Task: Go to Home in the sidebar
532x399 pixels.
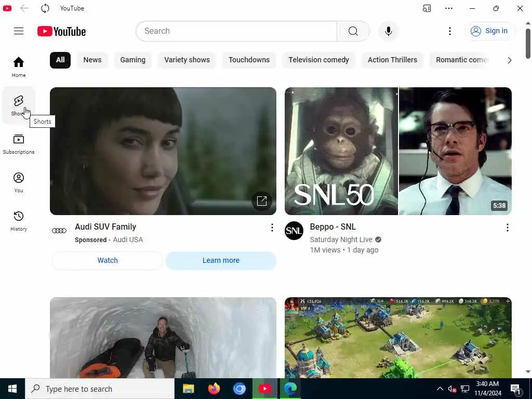Action: tap(19, 67)
